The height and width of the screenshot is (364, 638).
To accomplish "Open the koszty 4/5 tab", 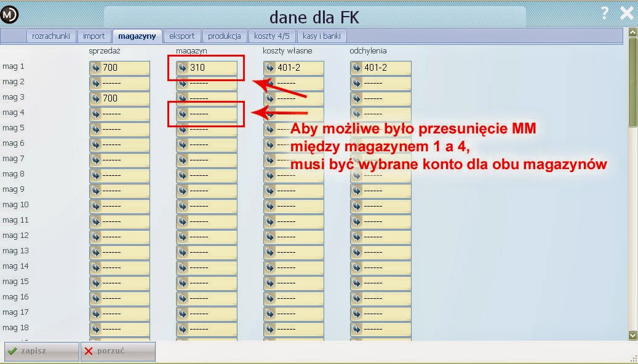I will coord(272,36).
